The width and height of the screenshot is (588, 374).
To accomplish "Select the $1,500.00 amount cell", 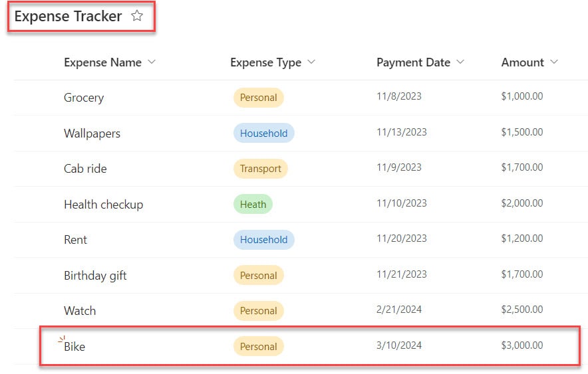I will click(x=522, y=132).
